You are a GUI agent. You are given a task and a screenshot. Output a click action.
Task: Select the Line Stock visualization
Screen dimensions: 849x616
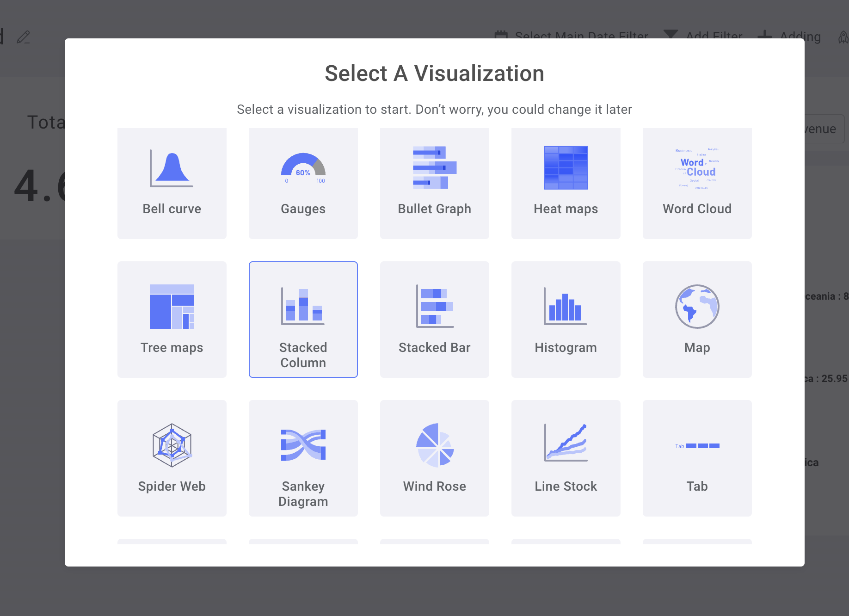566,458
